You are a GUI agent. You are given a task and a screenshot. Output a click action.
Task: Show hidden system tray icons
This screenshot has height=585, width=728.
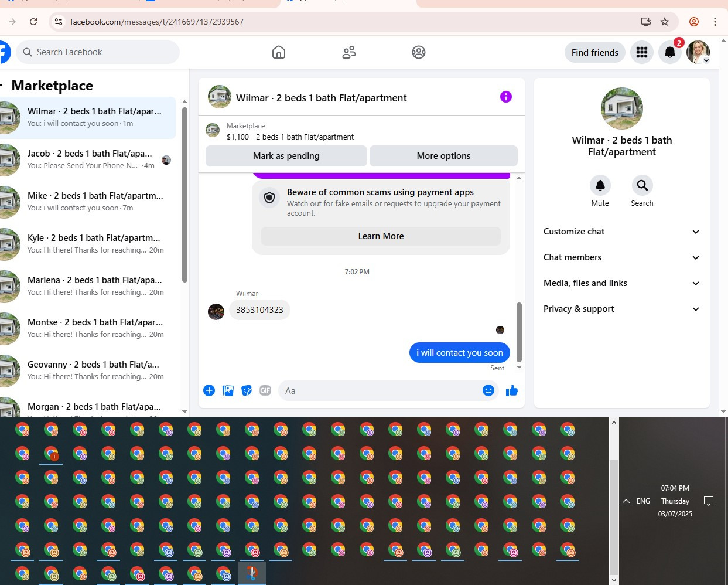coord(626,501)
